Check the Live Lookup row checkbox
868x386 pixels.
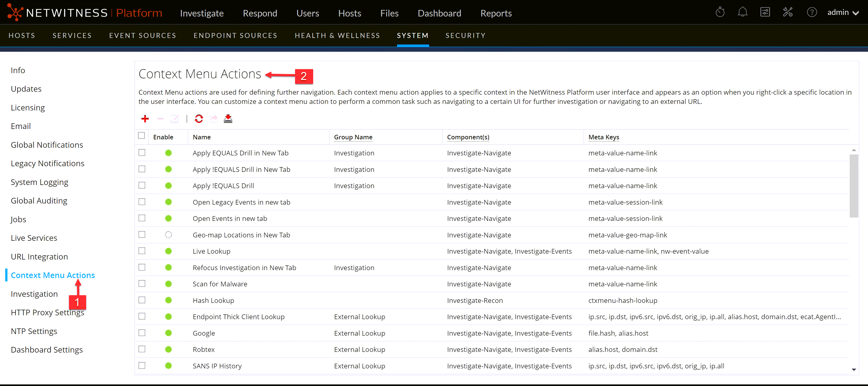(142, 251)
